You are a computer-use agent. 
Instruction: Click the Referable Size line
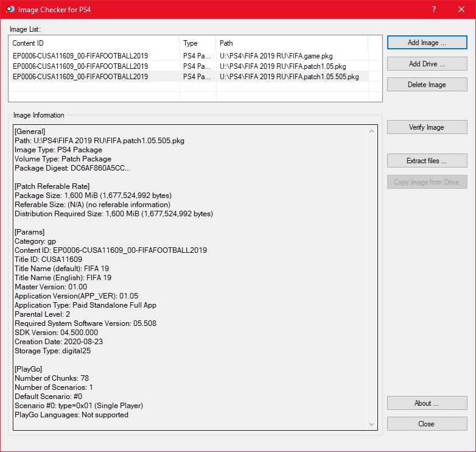point(93,205)
